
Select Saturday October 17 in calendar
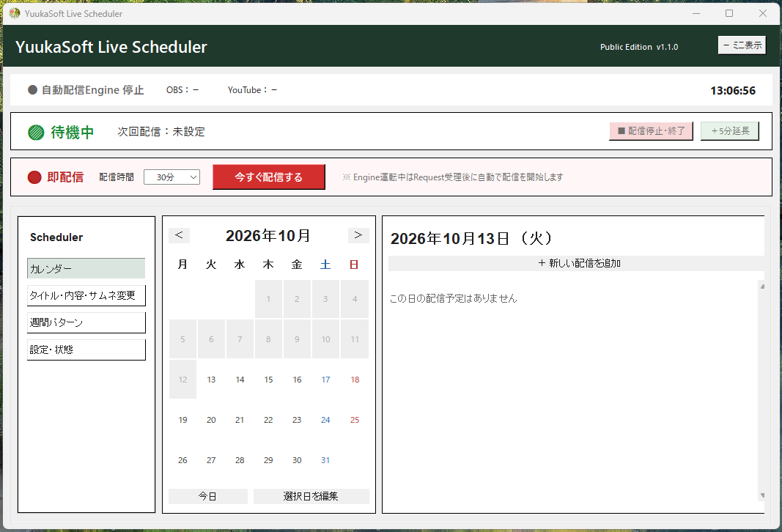(325, 380)
